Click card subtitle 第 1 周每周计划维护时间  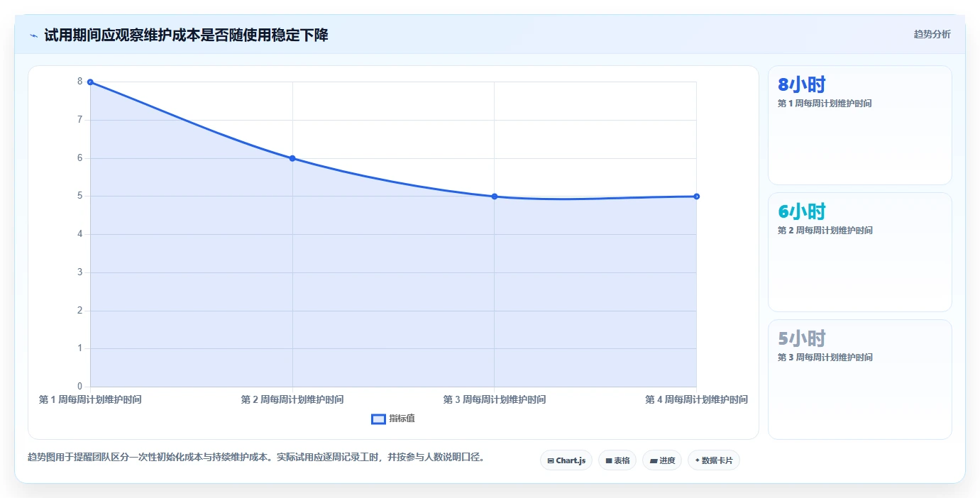[x=825, y=104]
